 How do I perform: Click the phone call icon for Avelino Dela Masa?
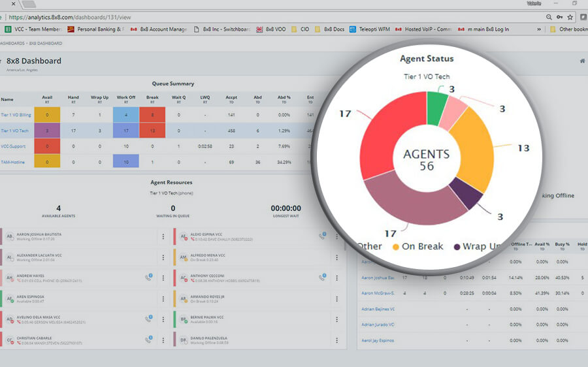point(149,319)
